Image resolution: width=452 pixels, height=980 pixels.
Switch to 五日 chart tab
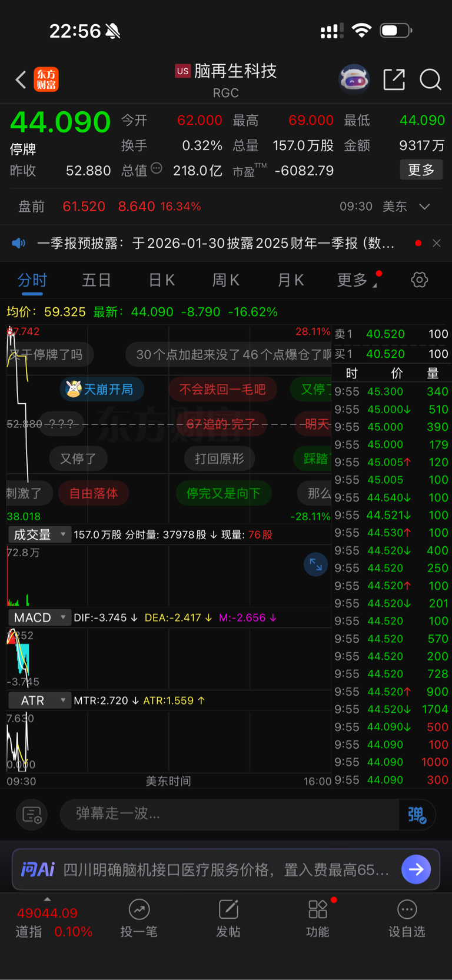click(97, 280)
